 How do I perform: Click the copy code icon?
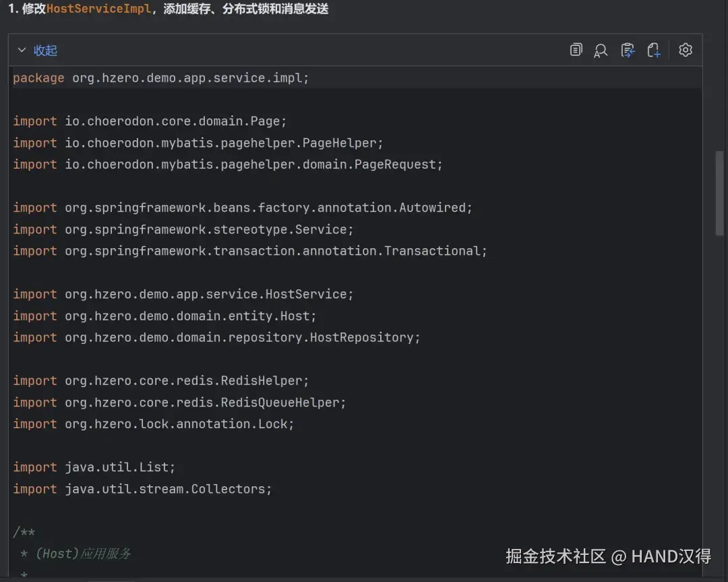(576, 50)
